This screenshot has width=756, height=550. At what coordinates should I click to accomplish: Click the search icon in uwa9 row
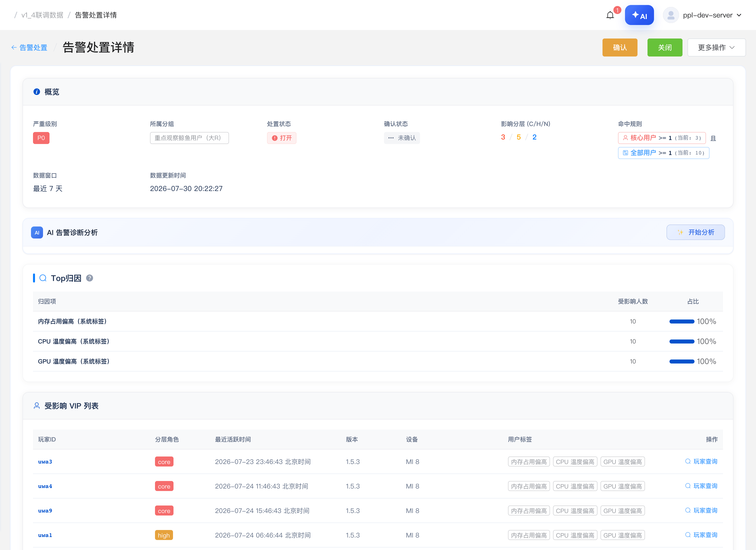pyautogui.click(x=688, y=510)
